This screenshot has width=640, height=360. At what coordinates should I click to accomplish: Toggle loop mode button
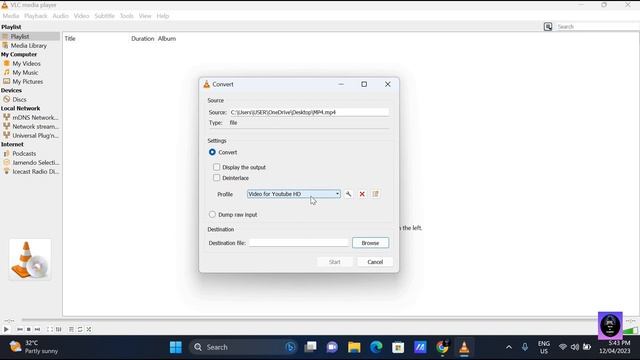tap(80, 329)
